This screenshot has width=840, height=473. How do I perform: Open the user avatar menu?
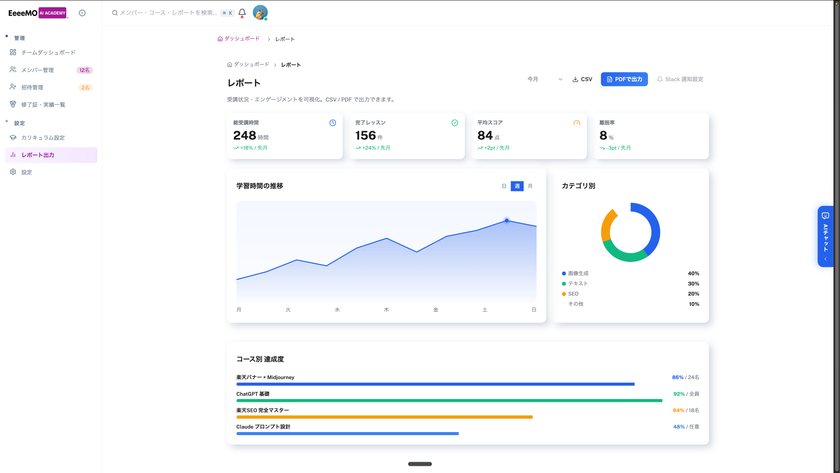click(x=260, y=12)
